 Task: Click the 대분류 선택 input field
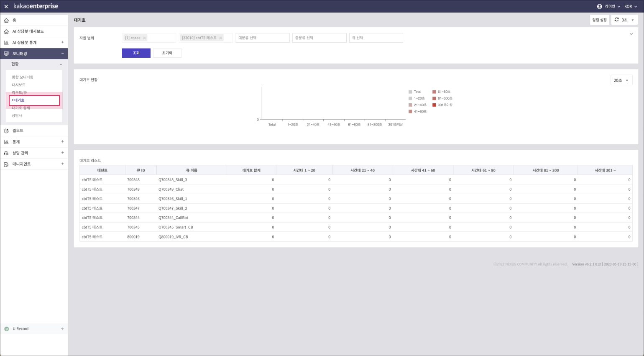(x=262, y=38)
